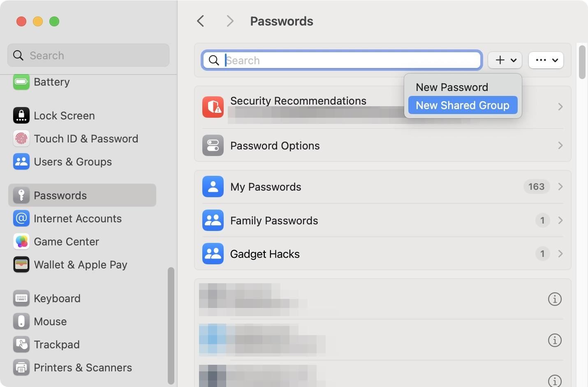Click the Wallet & Apple Pay icon

click(x=21, y=265)
